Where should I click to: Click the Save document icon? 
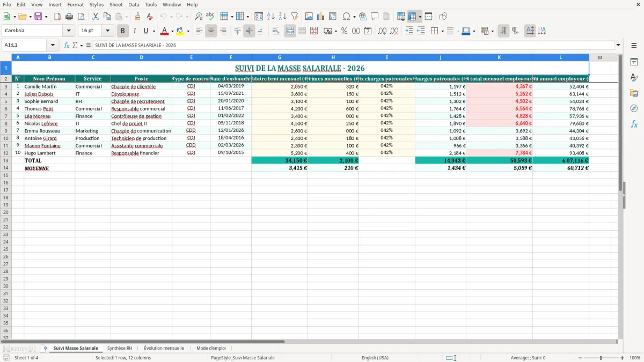[38, 17]
